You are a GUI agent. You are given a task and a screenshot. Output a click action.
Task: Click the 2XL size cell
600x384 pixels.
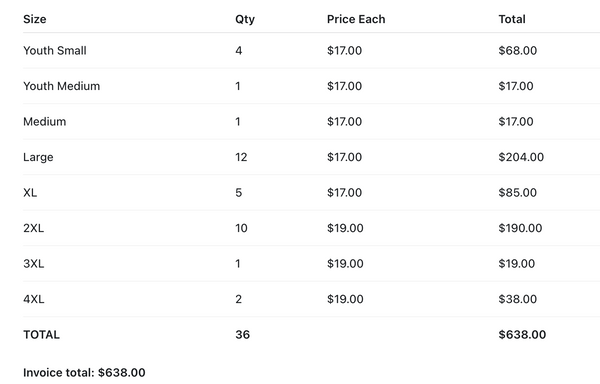click(x=33, y=228)
